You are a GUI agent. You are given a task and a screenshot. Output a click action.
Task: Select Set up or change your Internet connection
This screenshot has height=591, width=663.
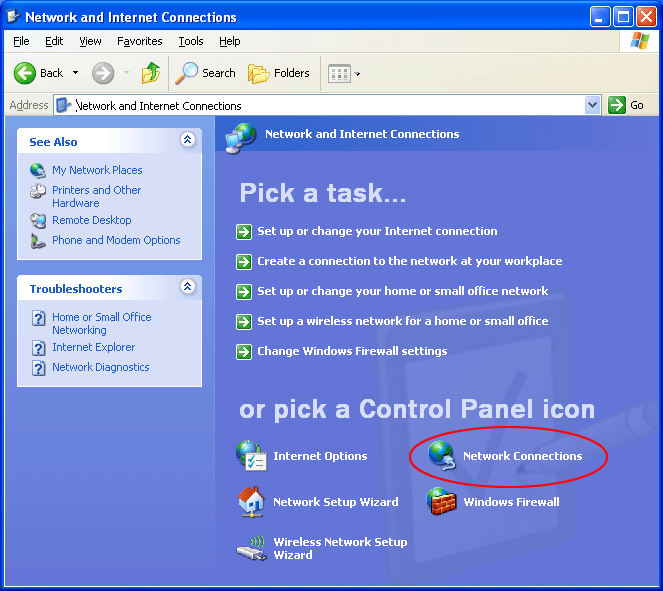pyautogui.click(x=377, y=231)
